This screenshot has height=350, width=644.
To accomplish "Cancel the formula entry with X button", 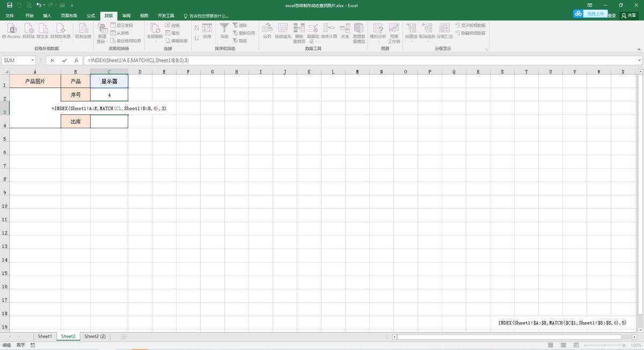I will pos(52,61).
